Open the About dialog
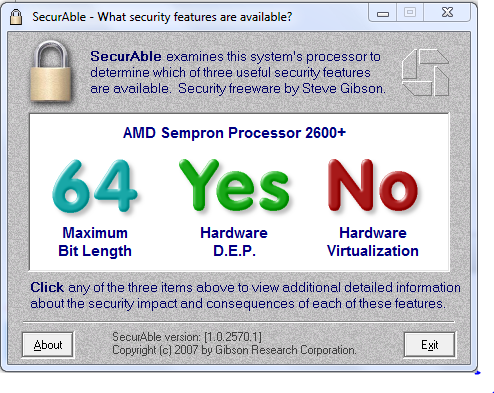Screen dimensions: 494x393 pyautogui.click(x=48, y=345)
